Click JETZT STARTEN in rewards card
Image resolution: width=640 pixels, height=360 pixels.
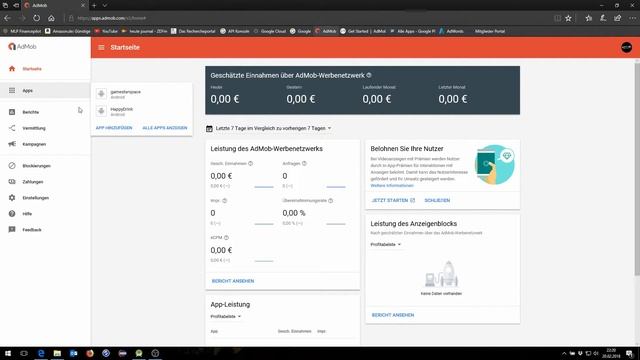click(x=393, y=200)
